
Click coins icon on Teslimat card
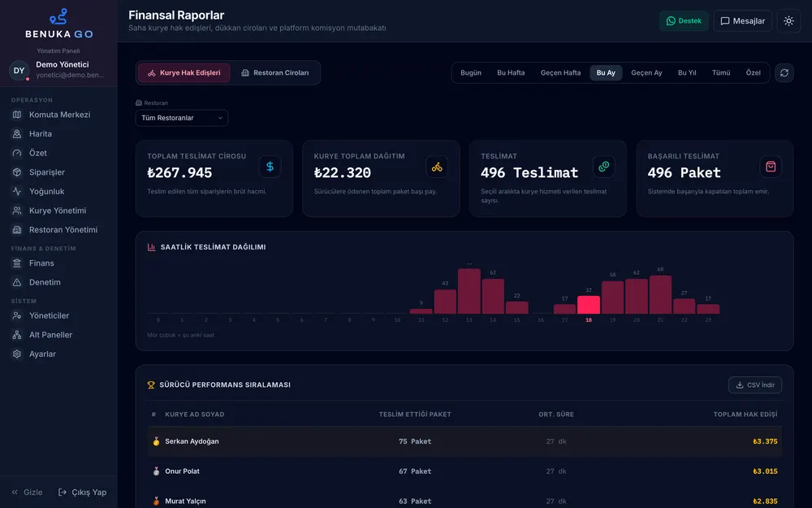point(604,167)
